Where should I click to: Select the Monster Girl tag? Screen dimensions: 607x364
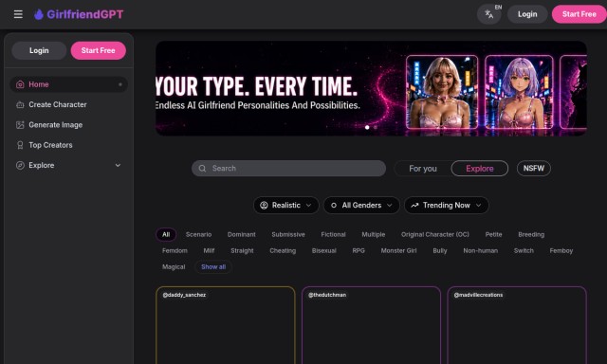pos(398,250)
